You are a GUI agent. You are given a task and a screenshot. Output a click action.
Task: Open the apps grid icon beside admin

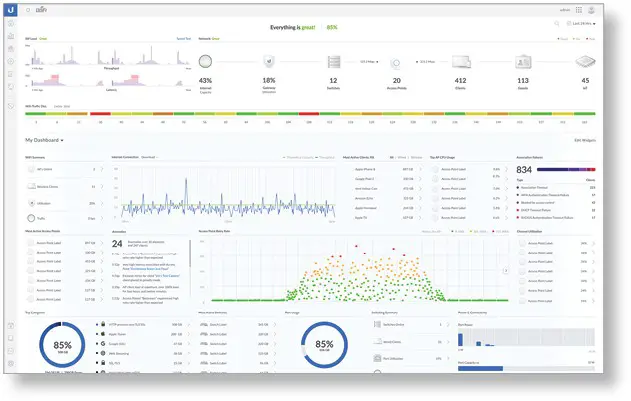coord(579,10)
